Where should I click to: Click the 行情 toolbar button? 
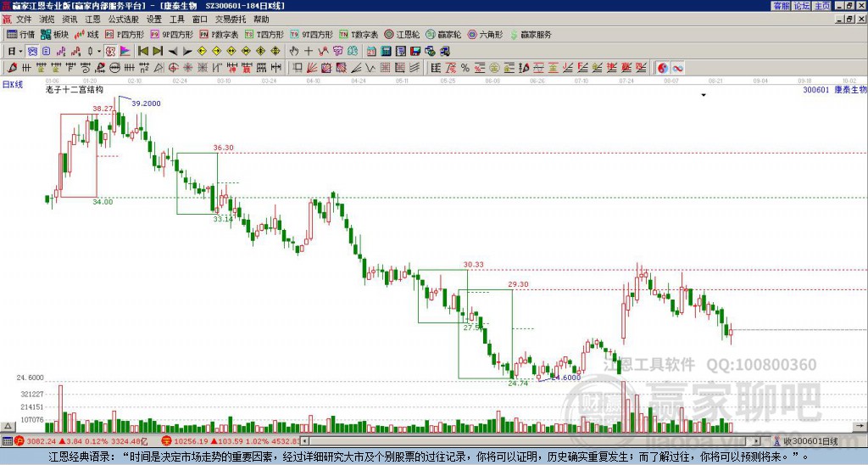tap(21, 34)
